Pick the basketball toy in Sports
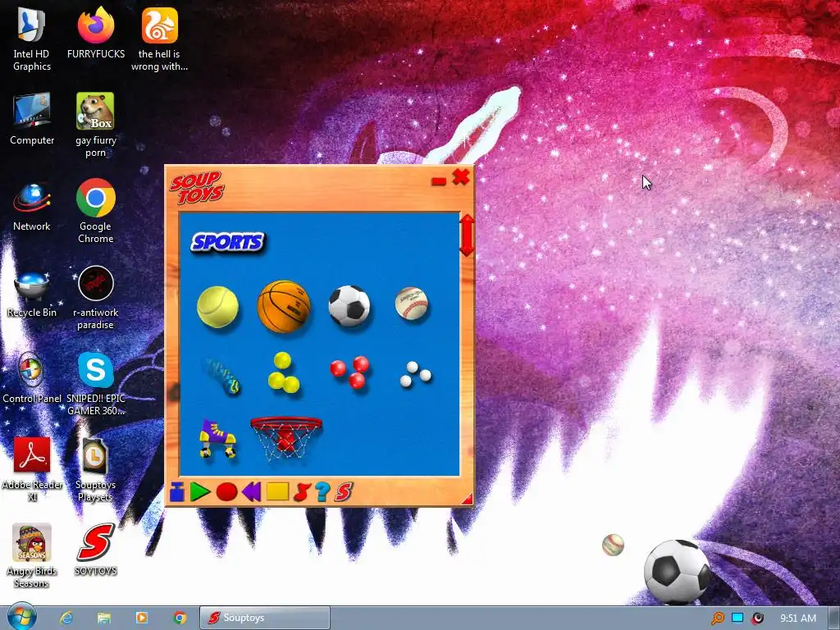 (284, 307)
